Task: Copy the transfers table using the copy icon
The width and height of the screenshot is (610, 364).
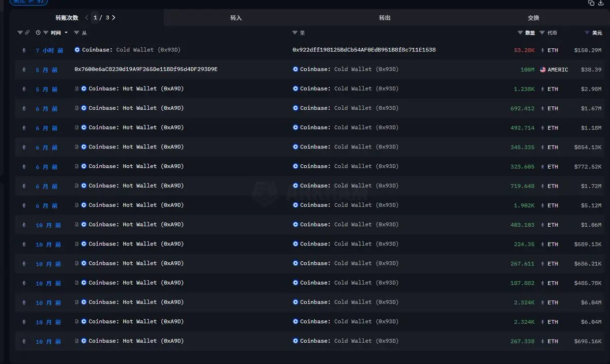Action: (591, 3)
